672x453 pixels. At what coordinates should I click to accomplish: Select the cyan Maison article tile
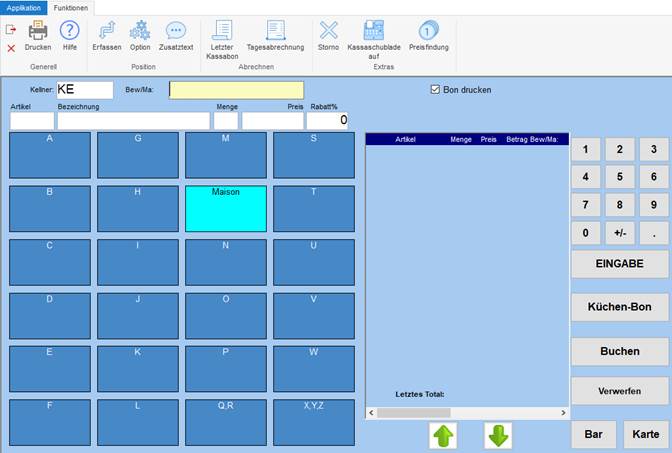(x=226, y=208)
